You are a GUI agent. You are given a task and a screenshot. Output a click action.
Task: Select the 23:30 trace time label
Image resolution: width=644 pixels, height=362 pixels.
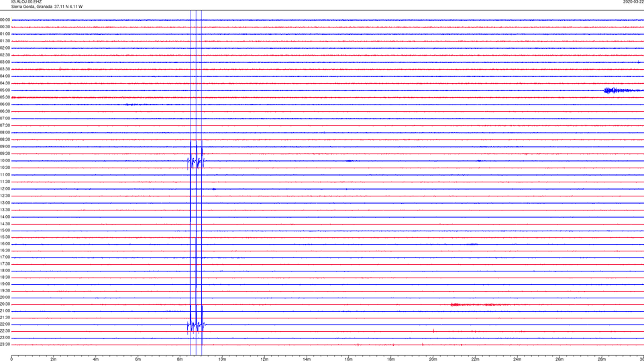pyautogui.click(x=5, y=345)
